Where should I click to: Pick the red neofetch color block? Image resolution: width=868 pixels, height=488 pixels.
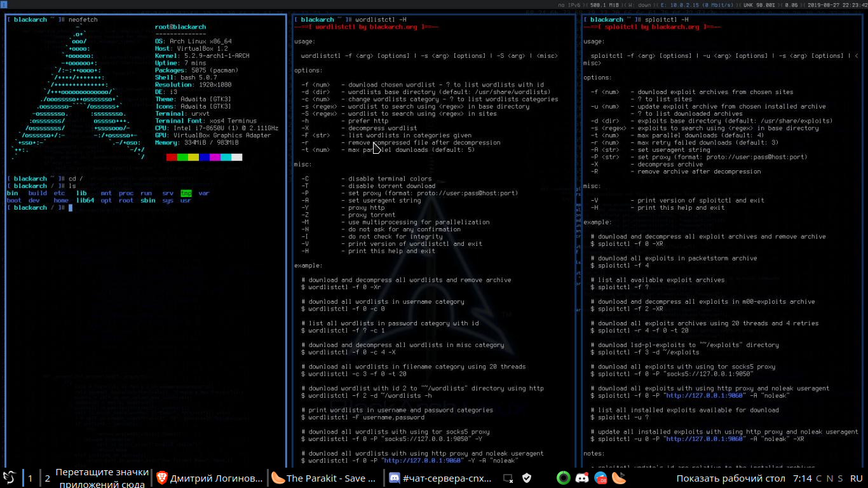172,157
